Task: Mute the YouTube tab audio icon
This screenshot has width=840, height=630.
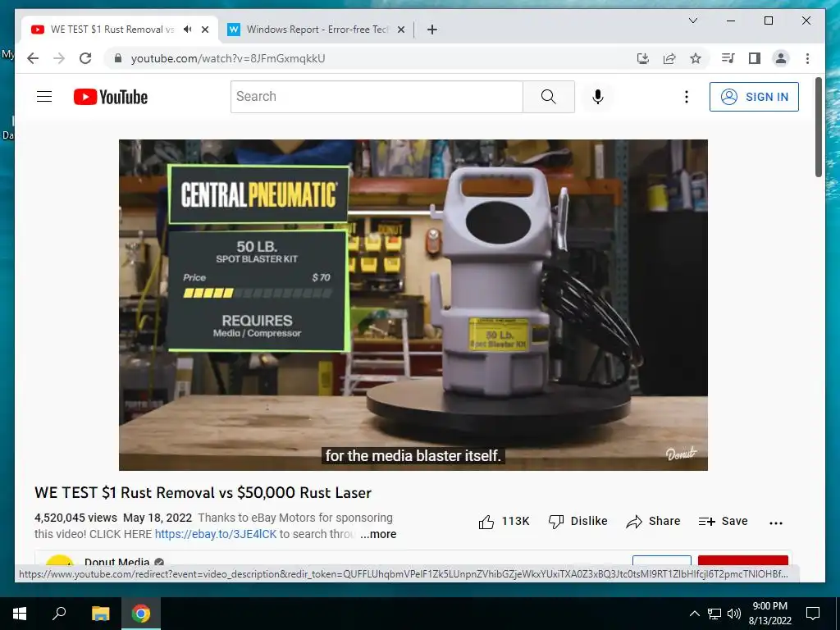Action: click(187, 30)
